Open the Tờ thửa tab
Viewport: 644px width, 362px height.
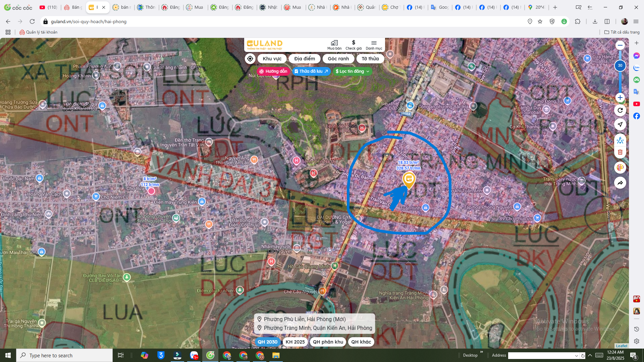tap(370, 59)
